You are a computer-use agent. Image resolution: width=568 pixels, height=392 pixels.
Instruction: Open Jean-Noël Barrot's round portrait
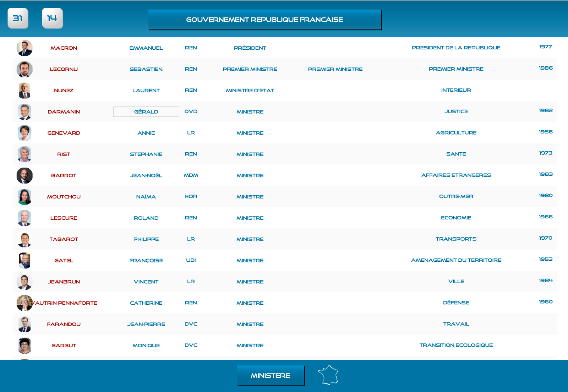(x=24, y=175)
